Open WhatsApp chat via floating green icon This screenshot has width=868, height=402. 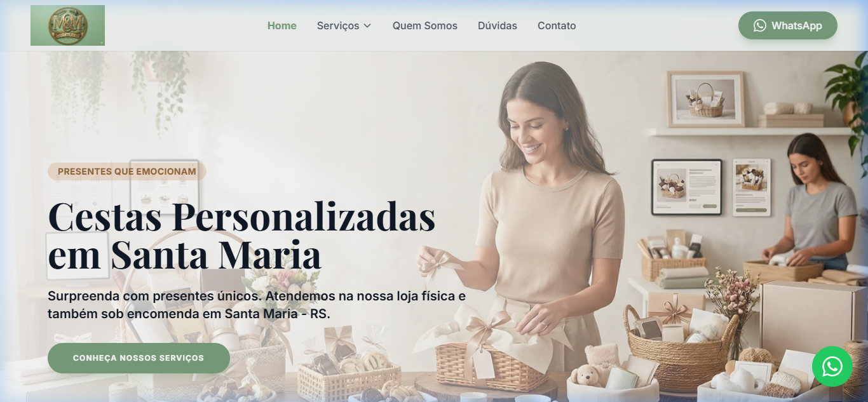pos(832,366)
